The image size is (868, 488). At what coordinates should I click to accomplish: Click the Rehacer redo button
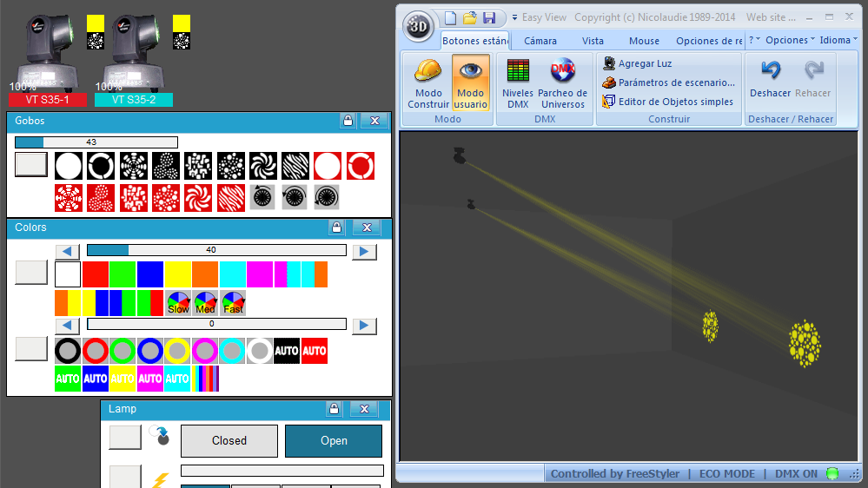812,78
